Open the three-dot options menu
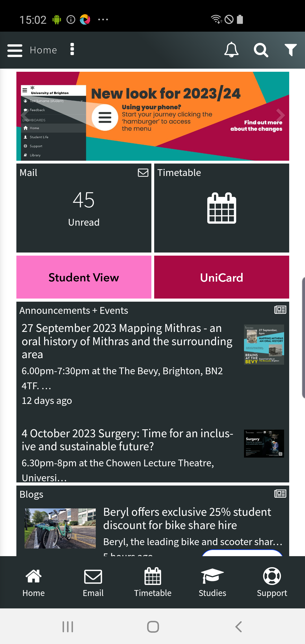The image size is (305, 644). [x=72, y=49]
